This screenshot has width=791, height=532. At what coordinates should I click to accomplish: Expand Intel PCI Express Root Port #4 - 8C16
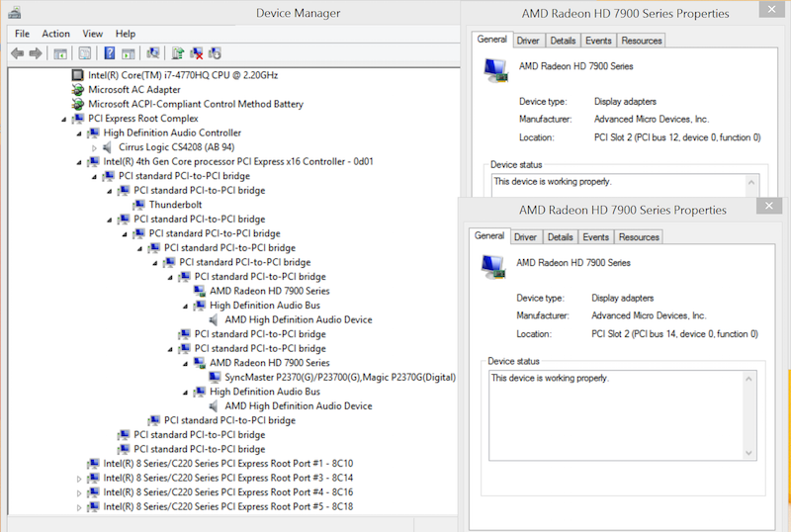click(x=79, y=493)
